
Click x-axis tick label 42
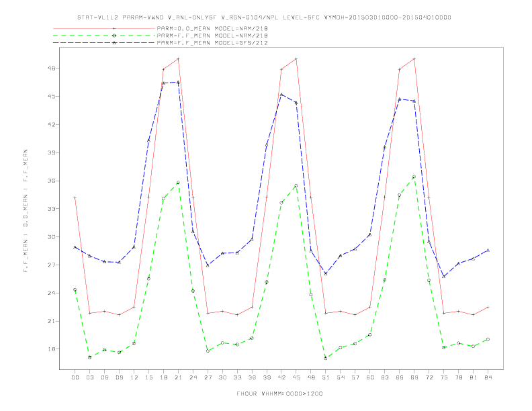[x=281, y=377]
